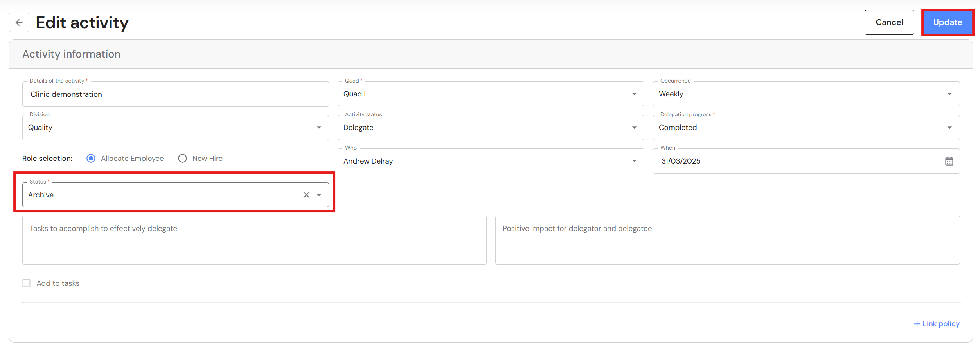Select the New Hire radio option

pyautogui.click(x=182, y=159)
